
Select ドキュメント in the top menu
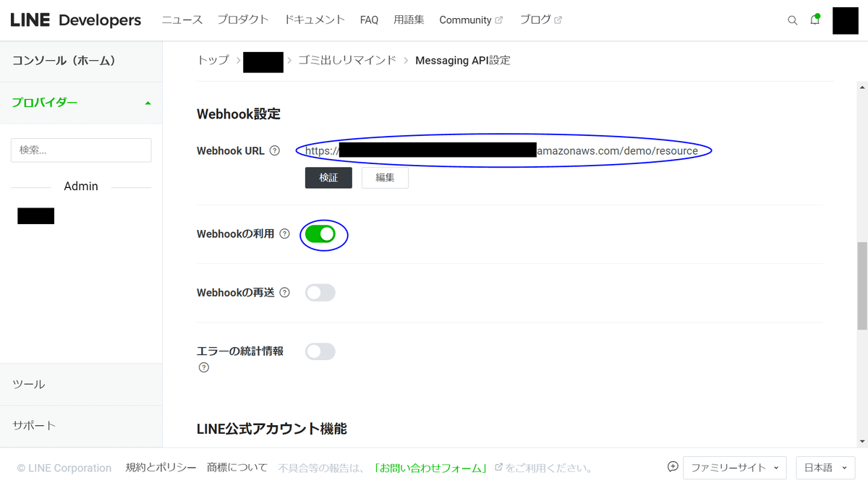pos(315,20)
